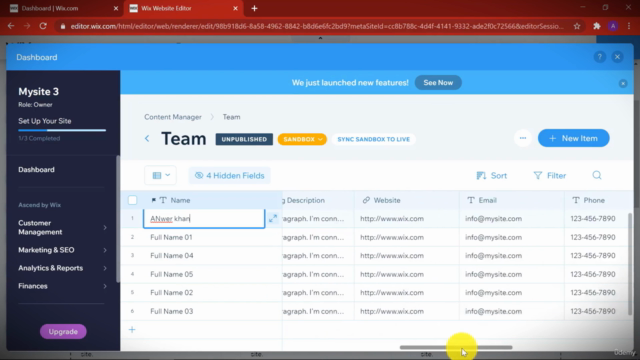Click the setup progress bar
This screenshot has width=640, height=360.
pos(62,130)
